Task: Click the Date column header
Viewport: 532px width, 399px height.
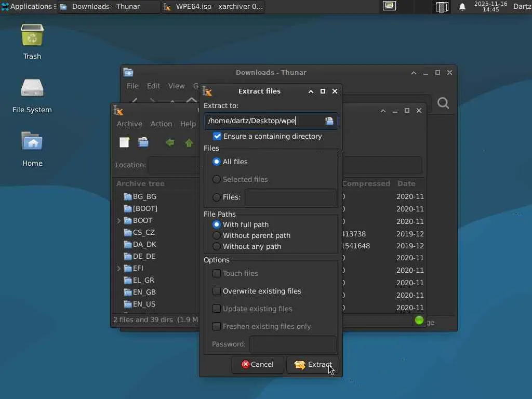Action: coord(406,183)
